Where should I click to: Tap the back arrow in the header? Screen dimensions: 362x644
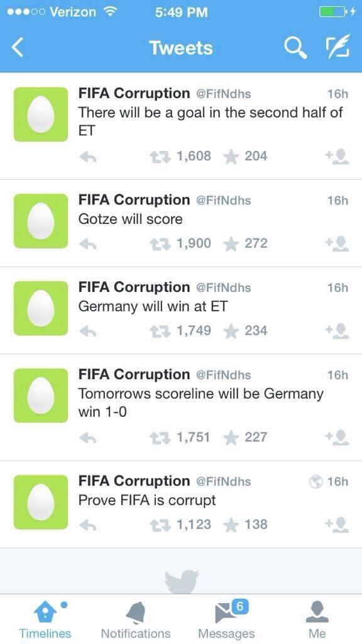click(18, 48)
